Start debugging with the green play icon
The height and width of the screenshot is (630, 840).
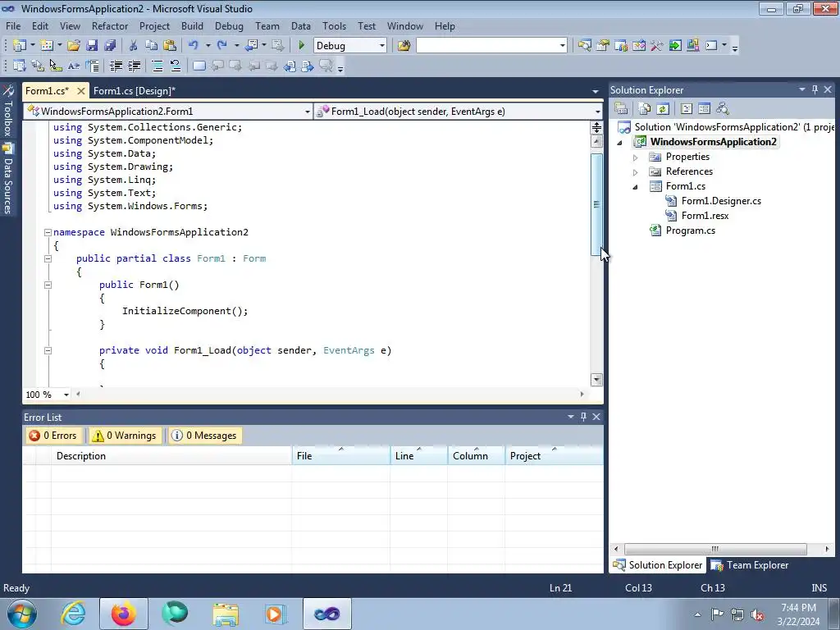pos(301,46)
